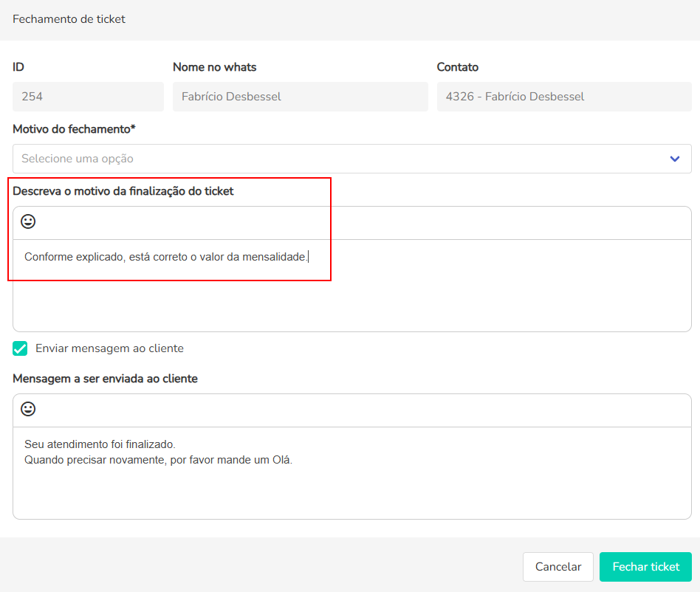700x592 pixels.
Task: Click the Contato field with 4326
Action: click(563, 97)
